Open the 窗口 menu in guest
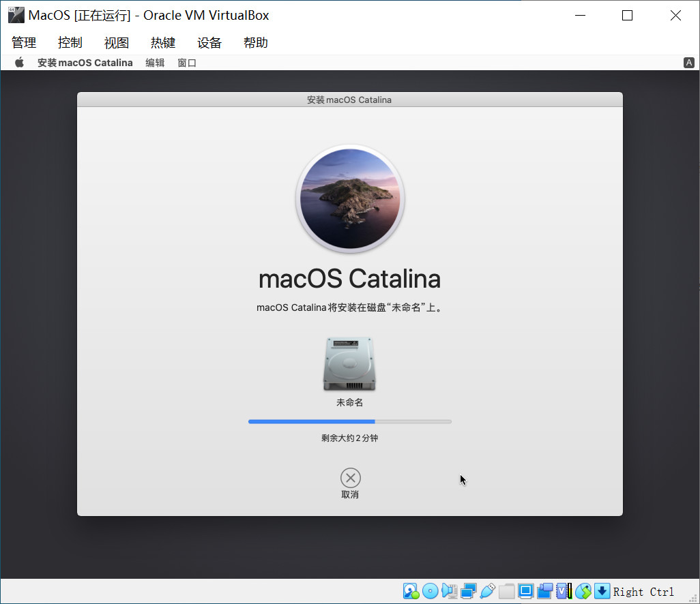The width and height of the screenshot is (700, 604). tap(187, 63)
